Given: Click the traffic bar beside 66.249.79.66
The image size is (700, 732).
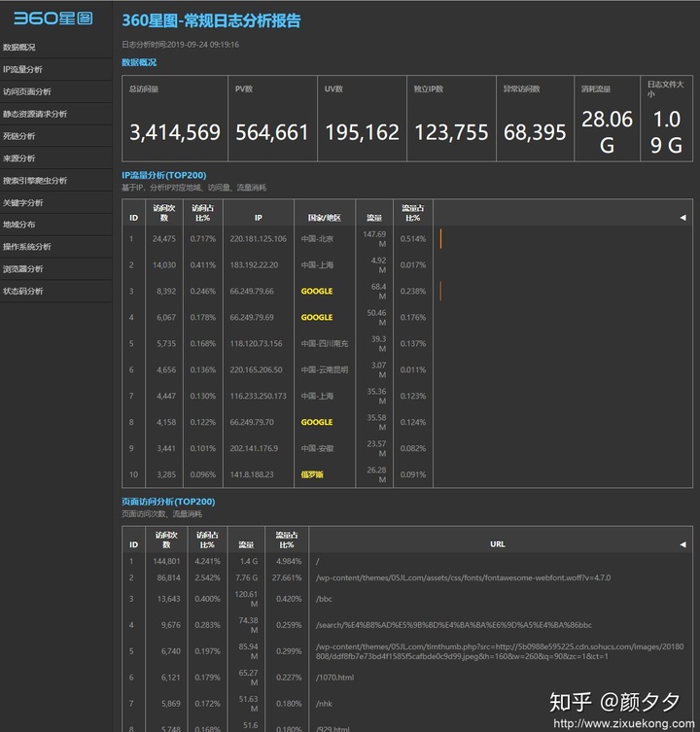Looking at the screenshot, I should [x=440, y=291].
